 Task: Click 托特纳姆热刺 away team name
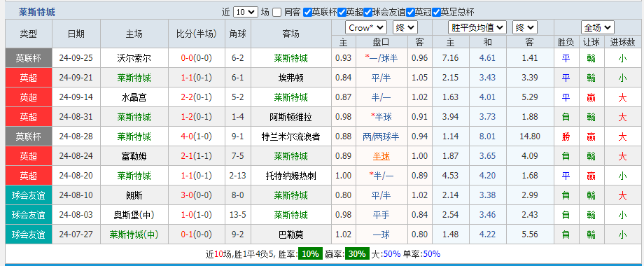coord(291,176)
